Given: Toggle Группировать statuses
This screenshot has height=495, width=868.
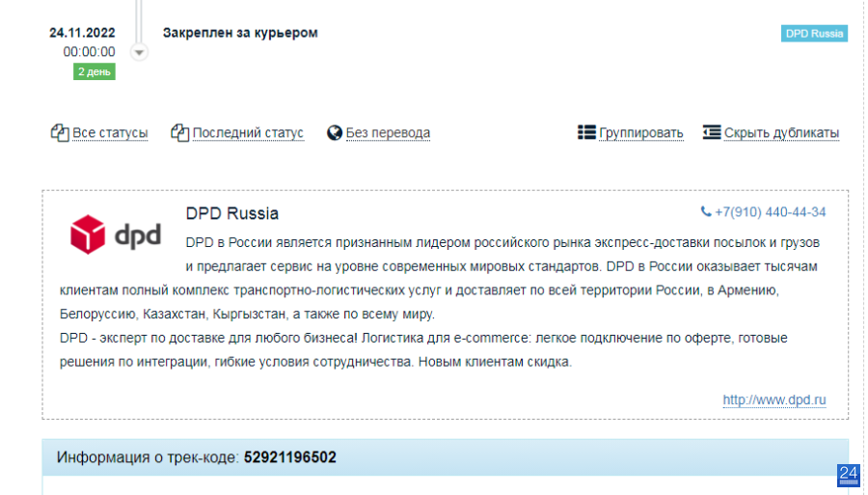Looking at the screenshot, I should pos(641,133).
